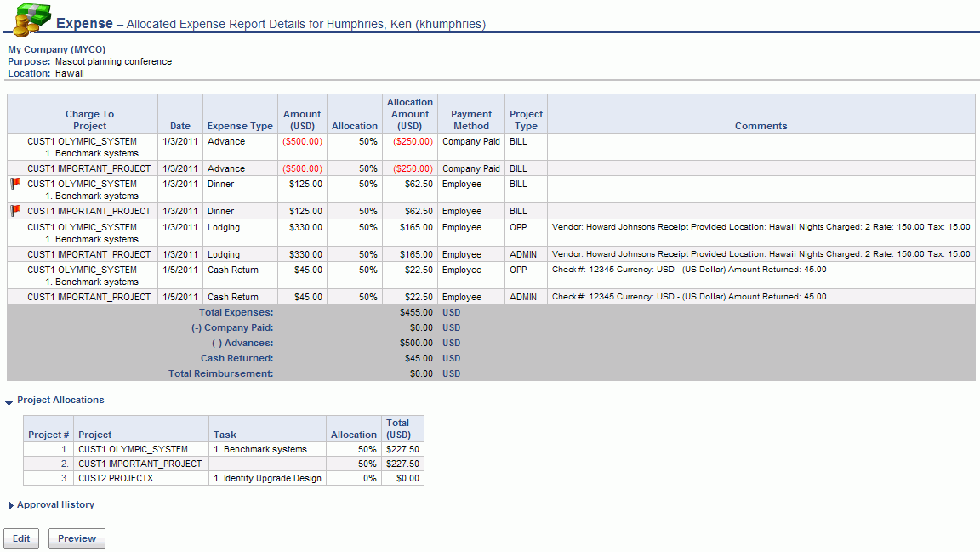Click the Cash Returned summary value $45.00
The width and height of the screenshot is (980, 552).
point(419,358)
